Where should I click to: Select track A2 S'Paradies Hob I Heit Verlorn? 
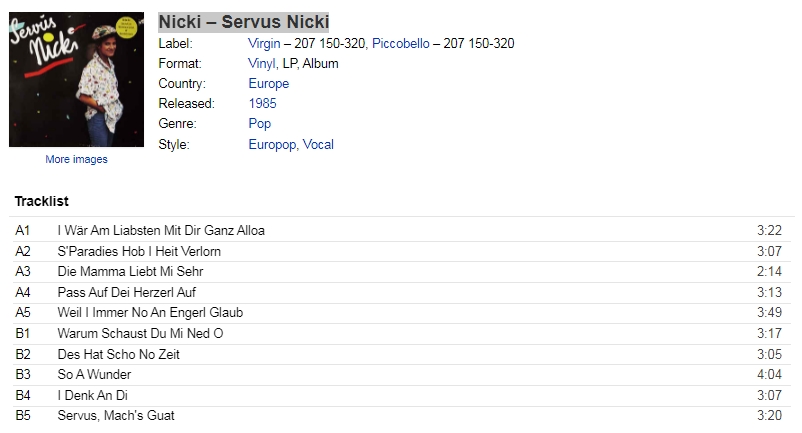pyautogui.click(x=402, y=252)
